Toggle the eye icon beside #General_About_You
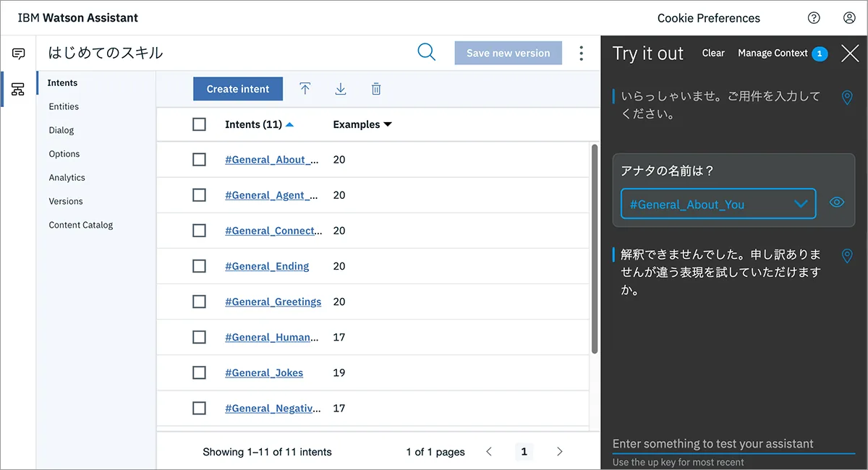Viewport: 868px width, 470px height. pyautogui.click(x=837, y=202)
